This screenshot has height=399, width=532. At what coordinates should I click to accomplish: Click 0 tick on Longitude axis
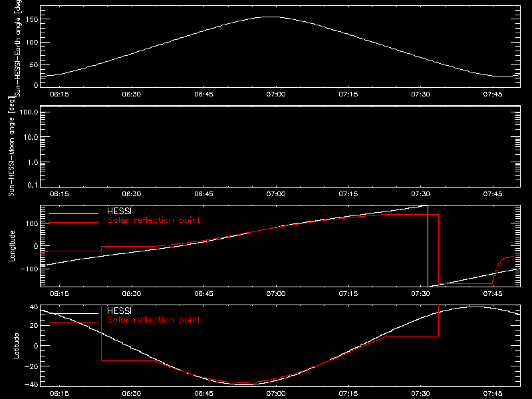tap(37, 246)
